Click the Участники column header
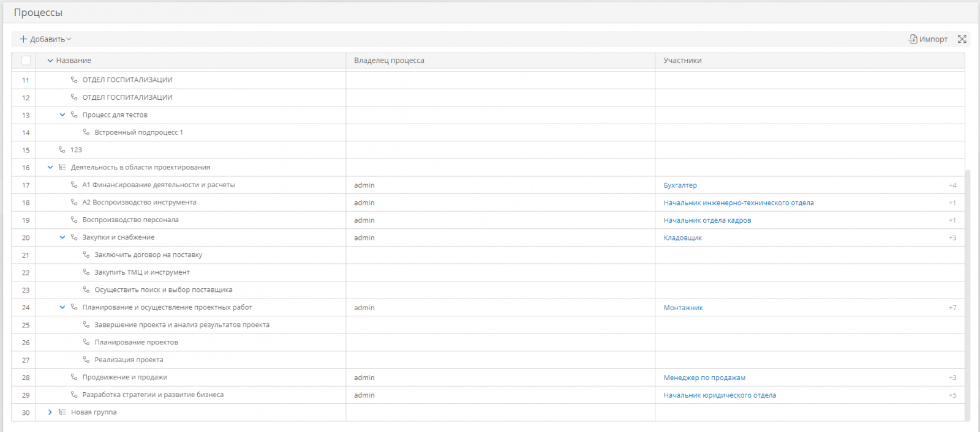This screenshot has height=432, width=980. click(x=682, y=61)
